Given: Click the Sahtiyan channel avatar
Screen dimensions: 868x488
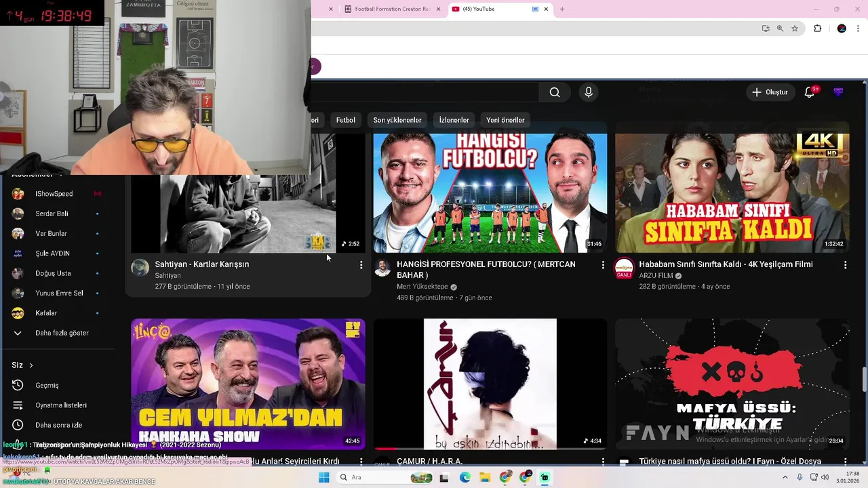Looking at the screenshot, I should pyautogui.click(x=140, y=267).
